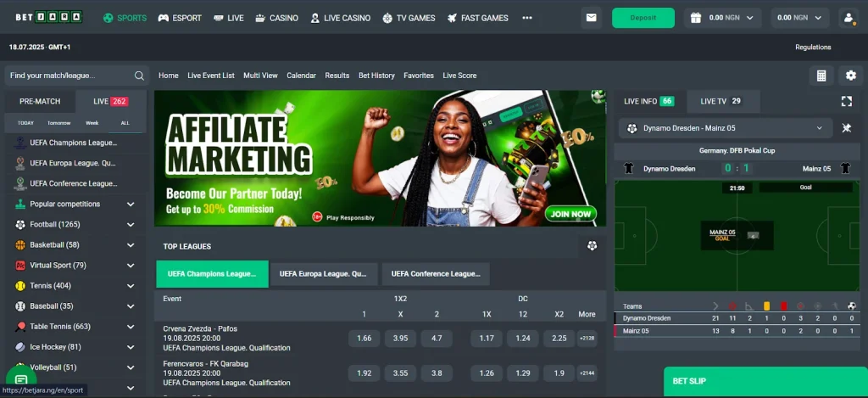Expand the Table Tennis (663) category
Image resolution: width=868 pixels, height=398 pixels.
coord(131,327)
